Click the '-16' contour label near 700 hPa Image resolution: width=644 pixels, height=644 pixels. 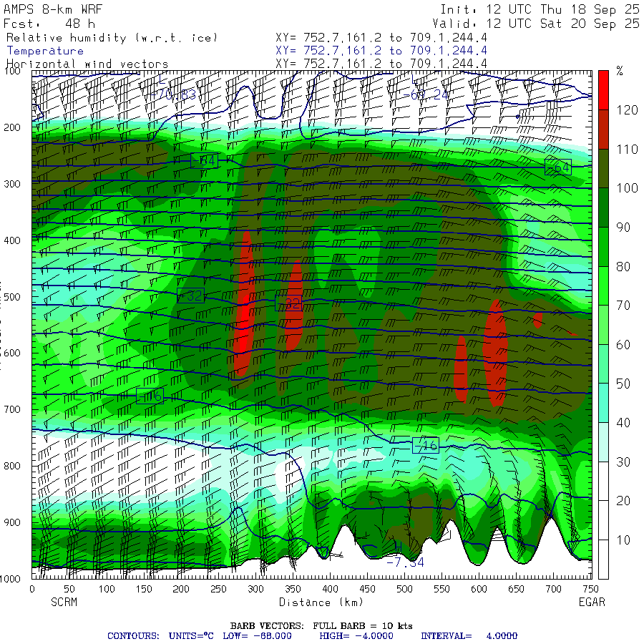point(150,396)
